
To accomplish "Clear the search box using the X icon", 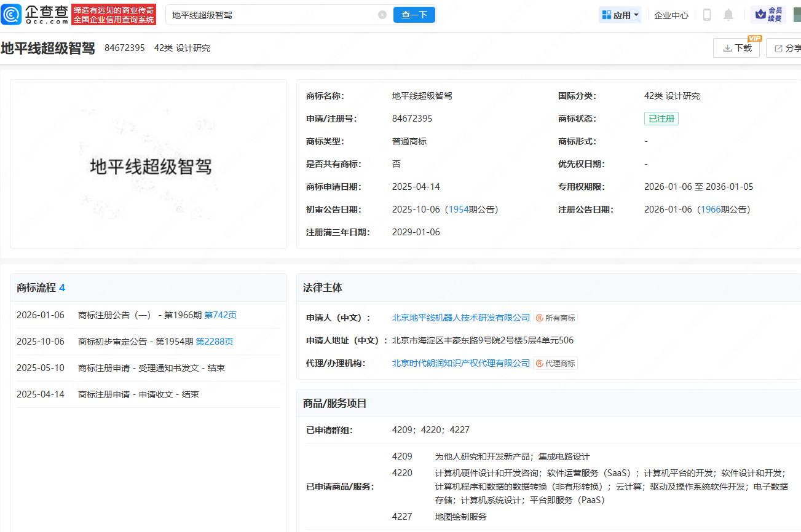I will tap(382, 14).
